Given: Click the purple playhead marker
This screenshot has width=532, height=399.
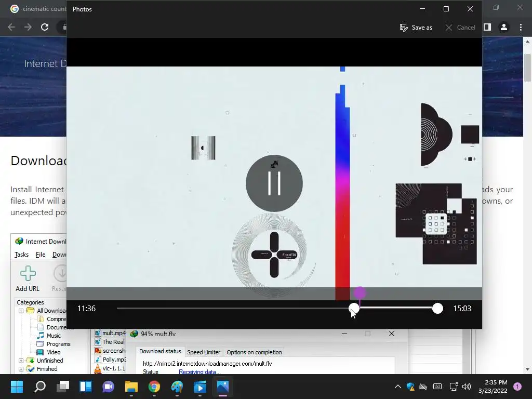Looking at the screenshot, I should click(x=360, y=293).
